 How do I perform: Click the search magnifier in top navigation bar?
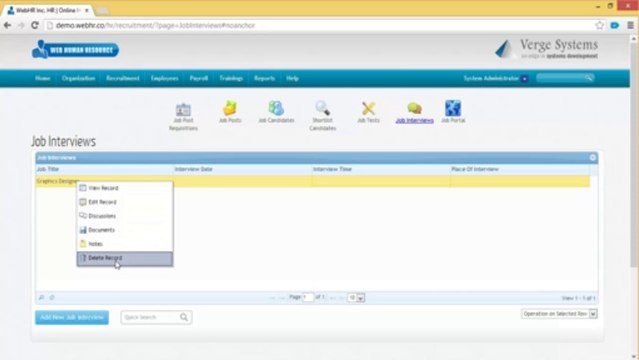click(588, 78)
